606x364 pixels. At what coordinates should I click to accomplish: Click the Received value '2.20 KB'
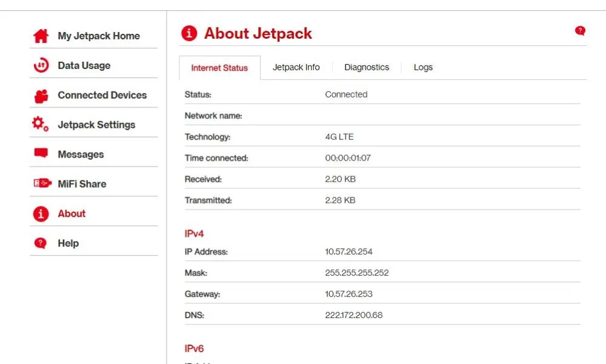pyautogui.click(x=340, y=179)
